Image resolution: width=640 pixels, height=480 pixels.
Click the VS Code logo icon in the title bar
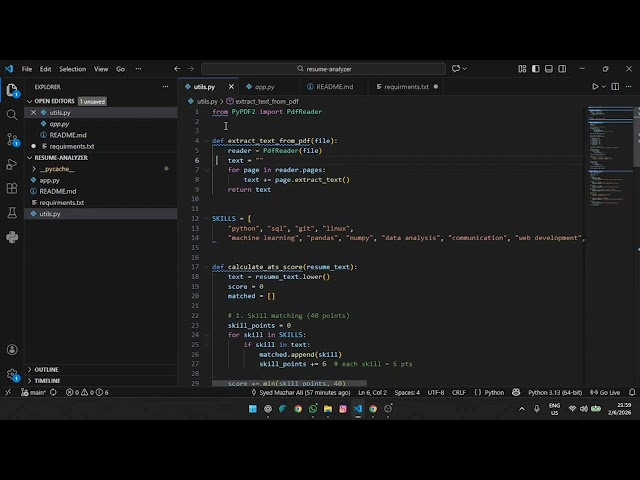click(9, 69)
